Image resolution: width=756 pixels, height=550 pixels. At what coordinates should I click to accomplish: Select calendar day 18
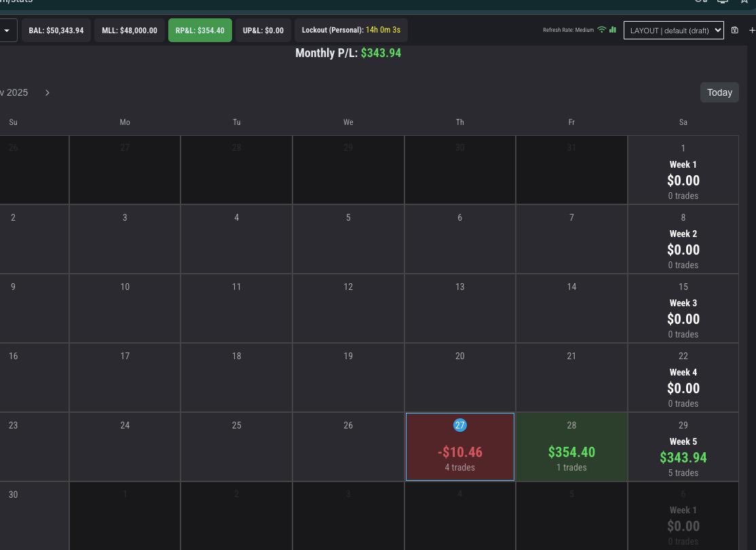[x=236, y=378]
